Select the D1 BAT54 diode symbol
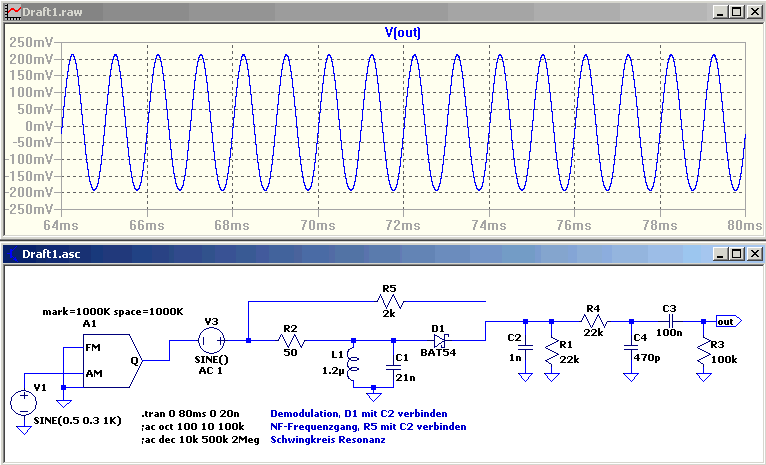The height and width of the screenshot is (465, 766). tap(438, 340)
